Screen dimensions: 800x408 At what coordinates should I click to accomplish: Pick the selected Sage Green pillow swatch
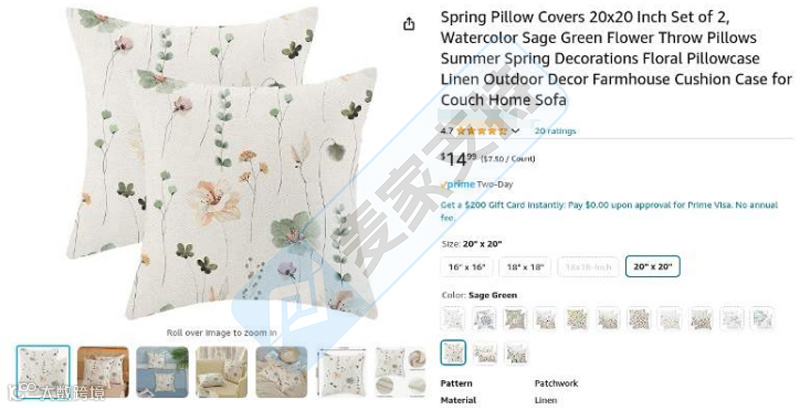tap(453, 352)
